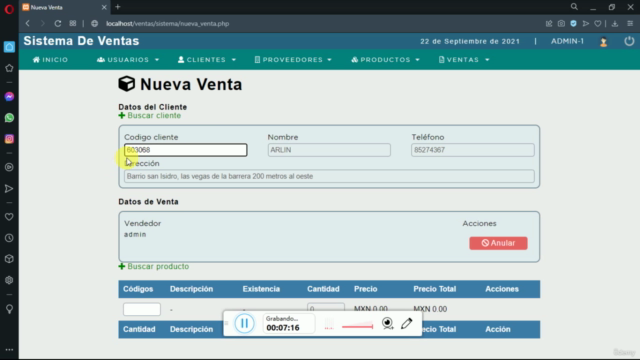Click the Buscar cliente link
This screenshot has height=360, width=640.
[x=150, y=116]
